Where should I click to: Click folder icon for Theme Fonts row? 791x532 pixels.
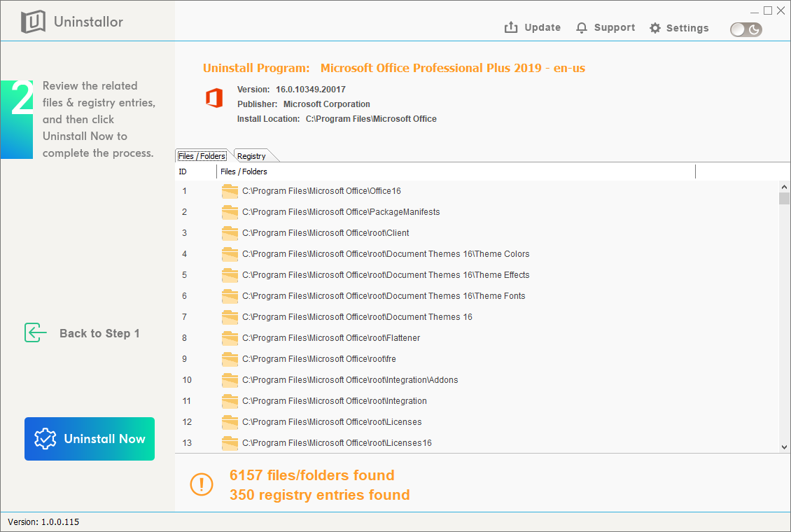click(x=230, y=296)
